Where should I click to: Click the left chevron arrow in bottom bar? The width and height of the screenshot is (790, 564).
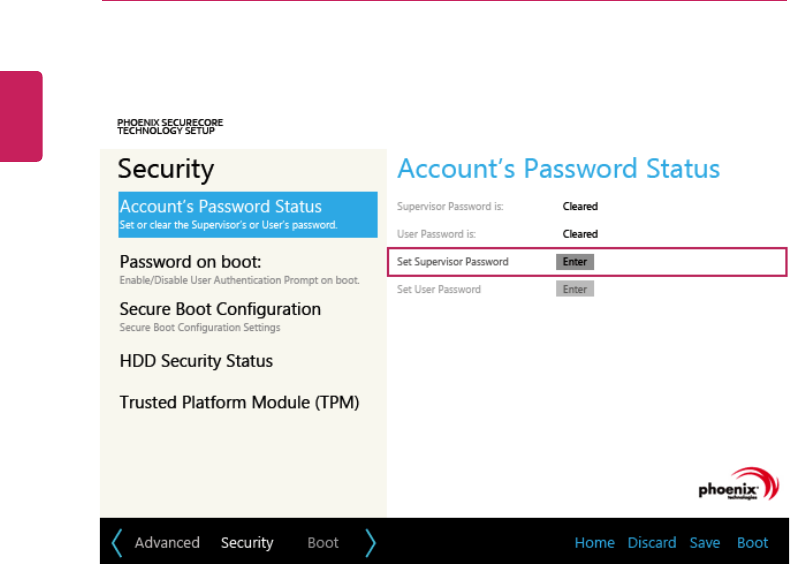click(117, 543)
